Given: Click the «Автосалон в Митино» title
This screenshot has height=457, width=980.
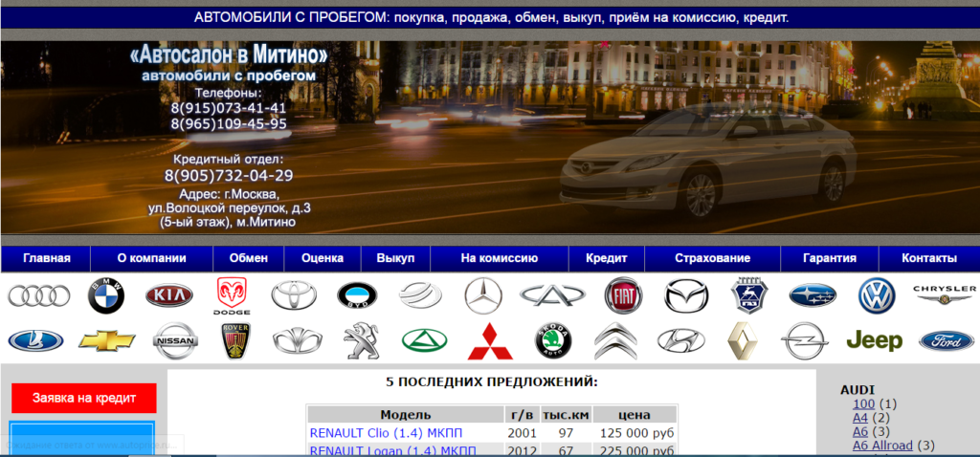Looking at the screenshot, I should tap(229, 56).
